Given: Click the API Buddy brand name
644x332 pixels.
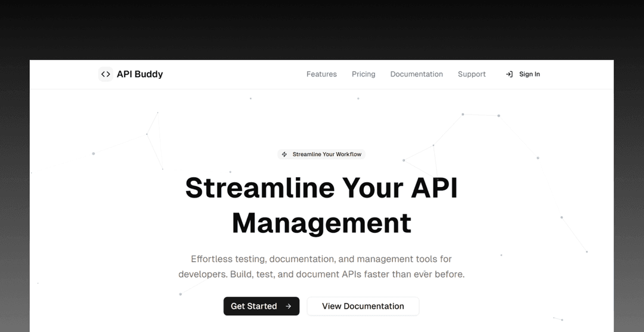Looking at the screenshot, I should (140, 74).
